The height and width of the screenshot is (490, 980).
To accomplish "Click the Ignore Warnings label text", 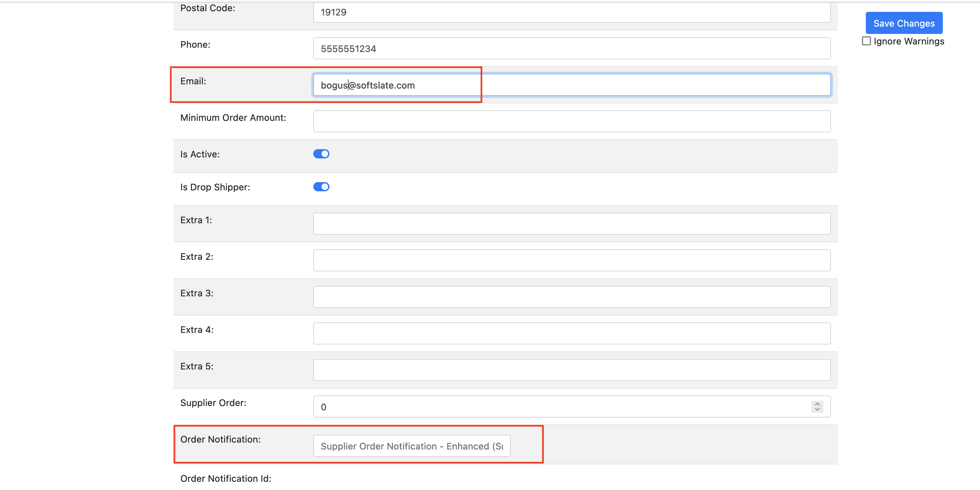I will 909,41.
